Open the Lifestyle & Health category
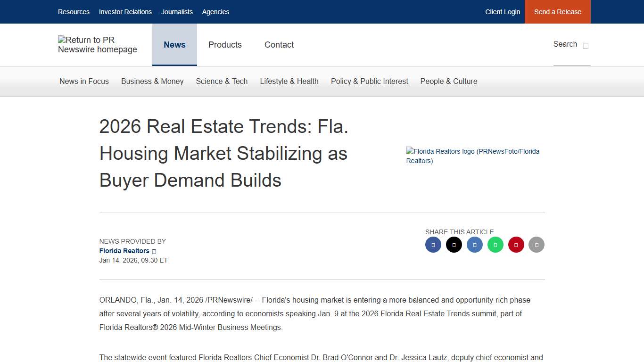The image size is (644, 362). click(x=289, y=81)
